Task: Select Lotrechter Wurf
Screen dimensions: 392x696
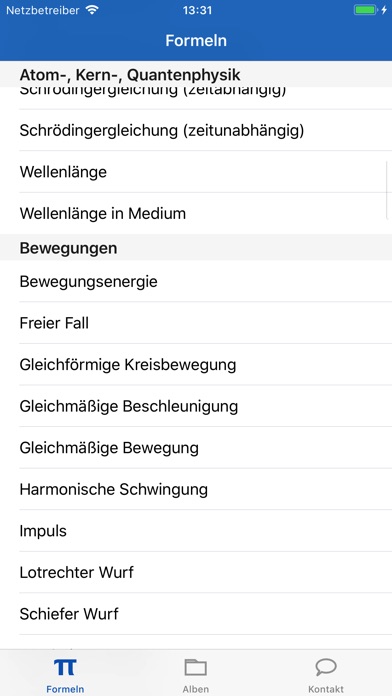Action: 196,572
